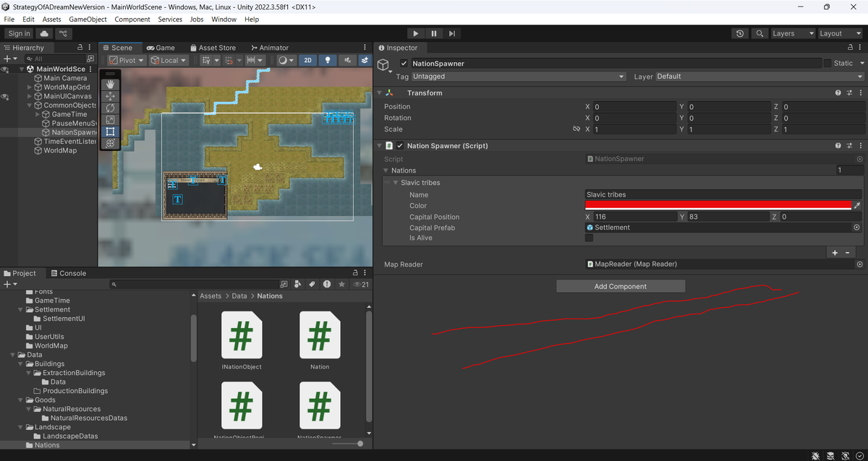Open the red Color swatch for Slavic tribes
The height and width of the screenshot is (461, 868).
pos(718,206)
